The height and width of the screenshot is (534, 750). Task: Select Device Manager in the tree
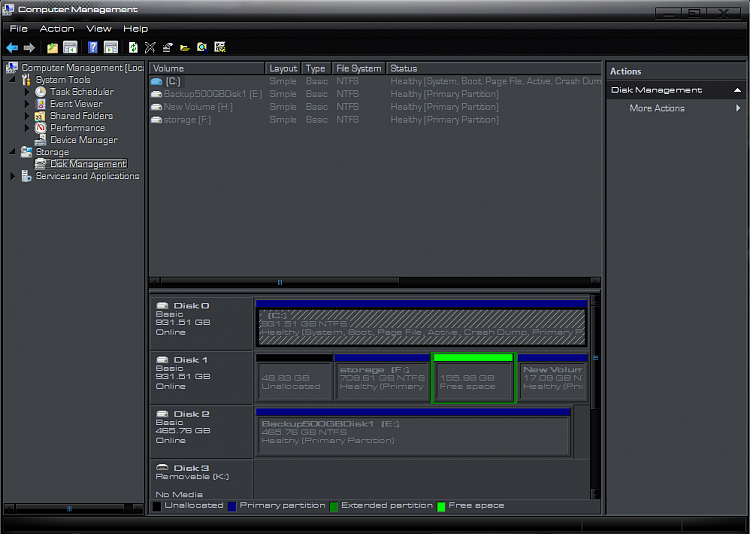click(84, 140)
